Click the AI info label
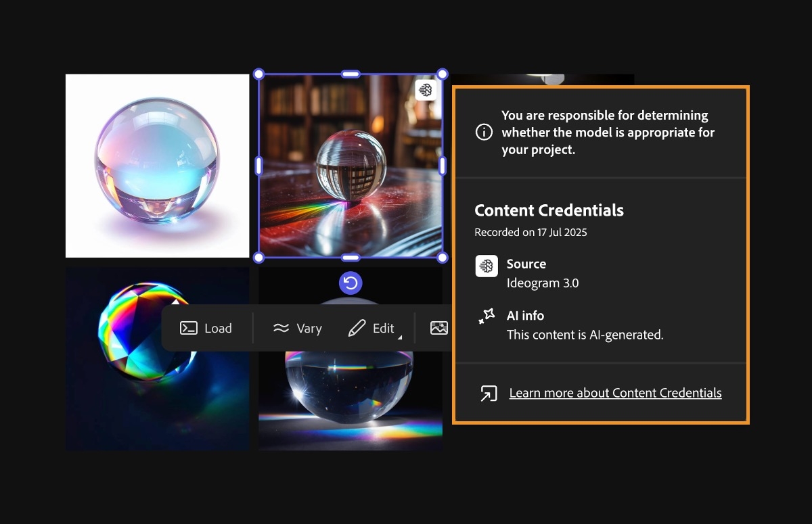The width and height of the screenshot is (812, 524). click(525, 315)
